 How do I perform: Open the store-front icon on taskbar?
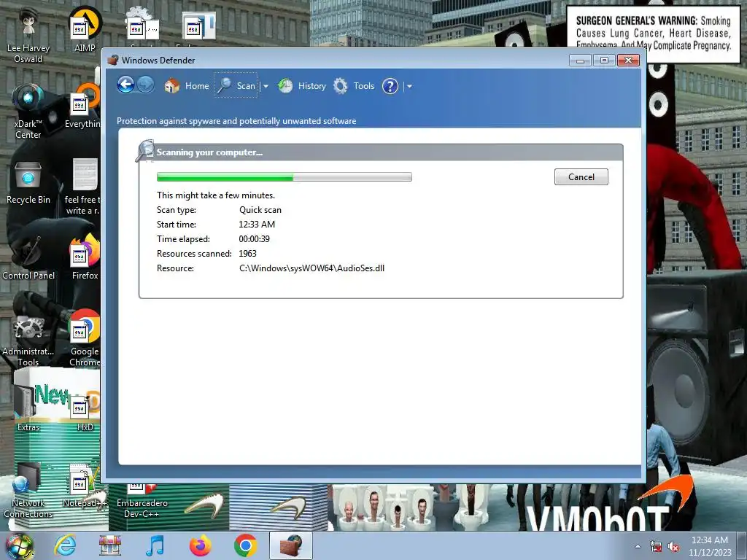pos(109,545)
